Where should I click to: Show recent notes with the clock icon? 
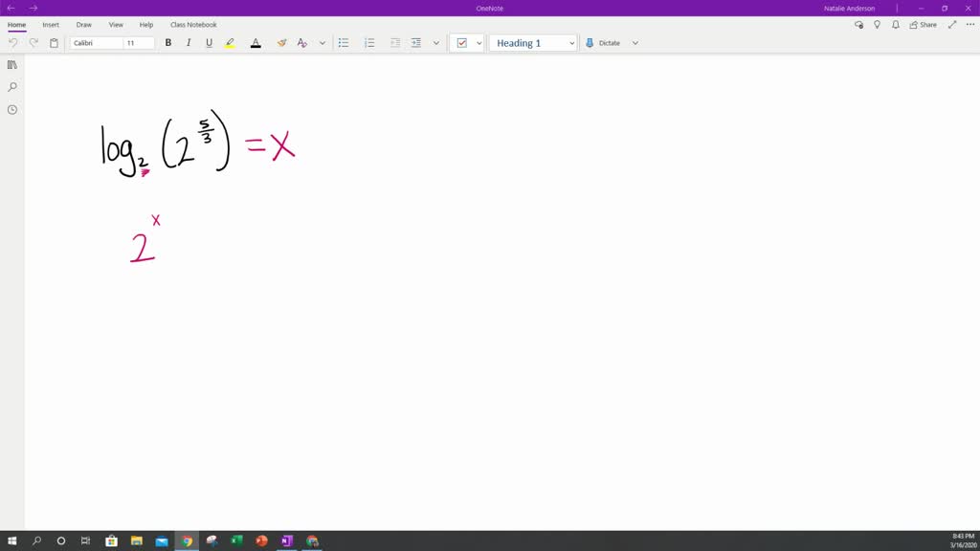tap(11, 109)
